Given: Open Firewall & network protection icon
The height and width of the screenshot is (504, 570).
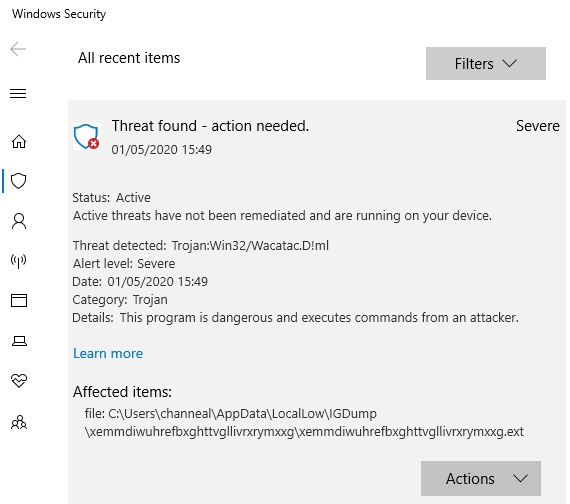Looking at the screenshot, I should 19,261.
